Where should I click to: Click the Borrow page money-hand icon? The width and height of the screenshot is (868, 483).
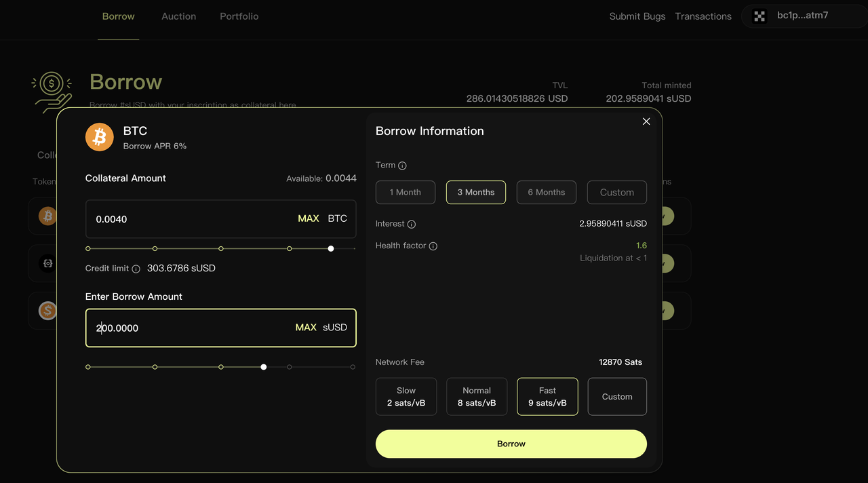point(52,91)
